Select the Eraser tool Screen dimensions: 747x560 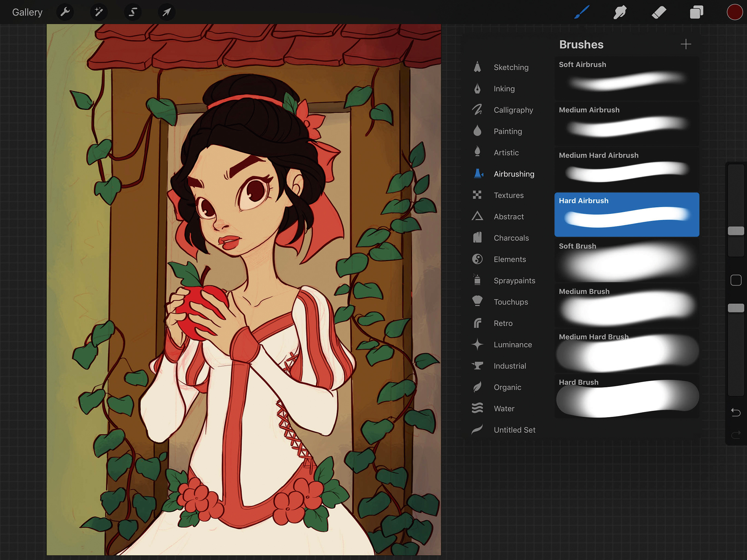pyautogui.click(x=659, y=13)
